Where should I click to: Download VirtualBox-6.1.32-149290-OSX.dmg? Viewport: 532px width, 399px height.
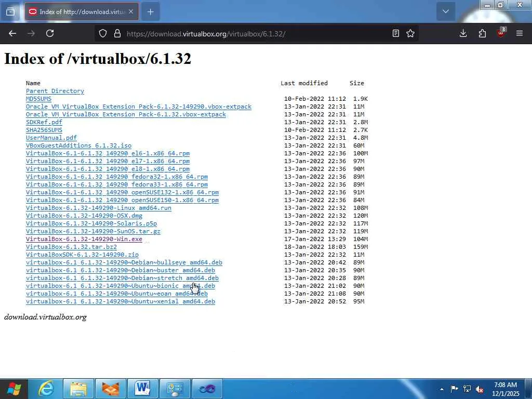click(x=84, y=216)
